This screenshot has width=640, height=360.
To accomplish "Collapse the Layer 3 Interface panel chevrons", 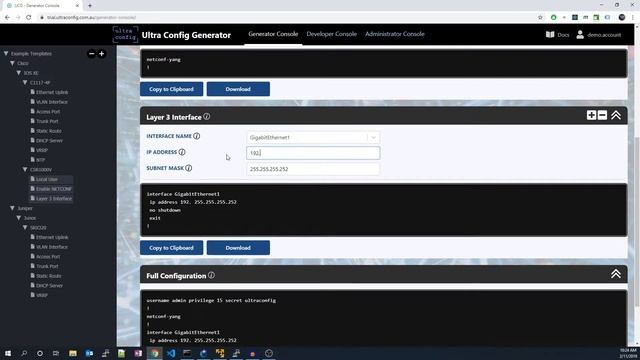I will (616, 115).
